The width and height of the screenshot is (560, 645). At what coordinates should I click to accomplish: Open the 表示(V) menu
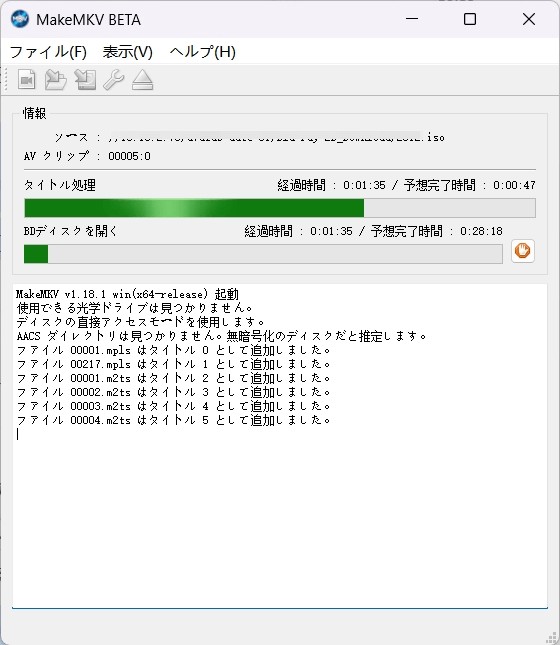tap(128, 52)
